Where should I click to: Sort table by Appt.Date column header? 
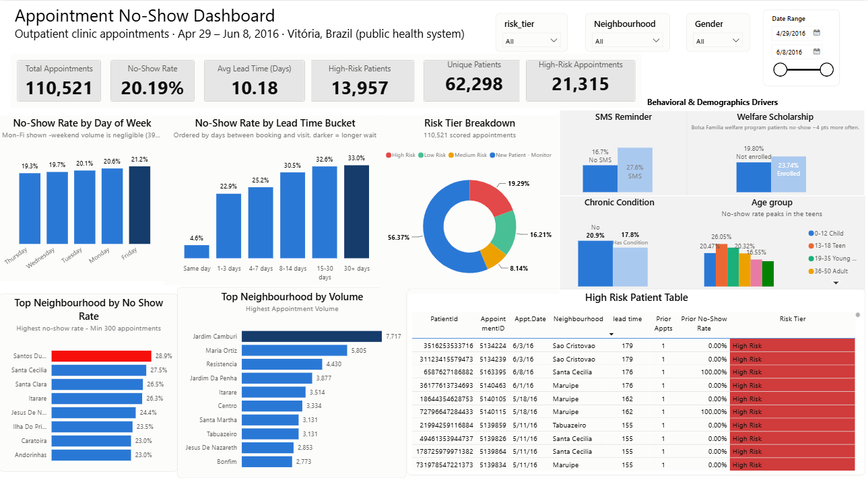531,319
